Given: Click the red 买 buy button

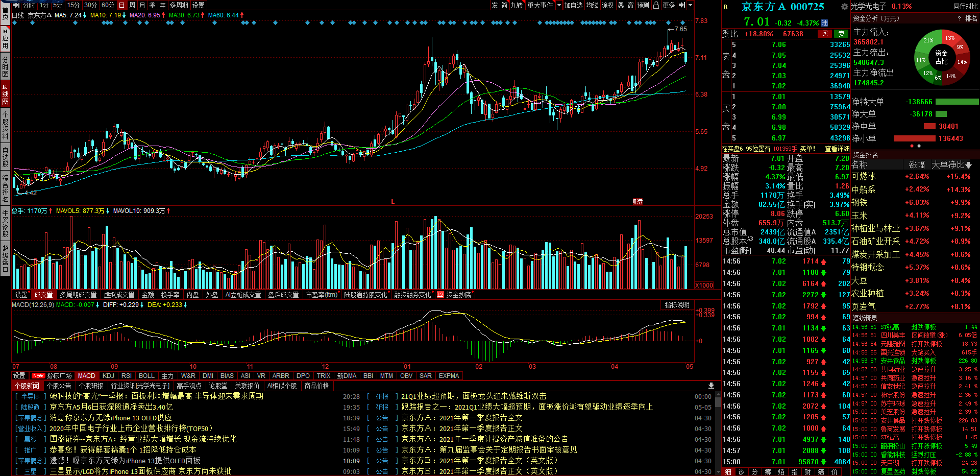Looking at the screenshot, I should [825, 34].
